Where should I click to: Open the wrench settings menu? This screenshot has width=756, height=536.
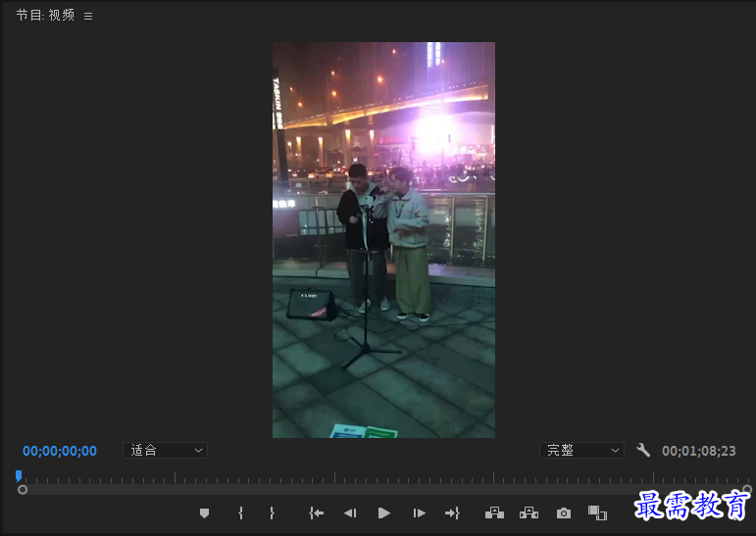click(642, 450)
